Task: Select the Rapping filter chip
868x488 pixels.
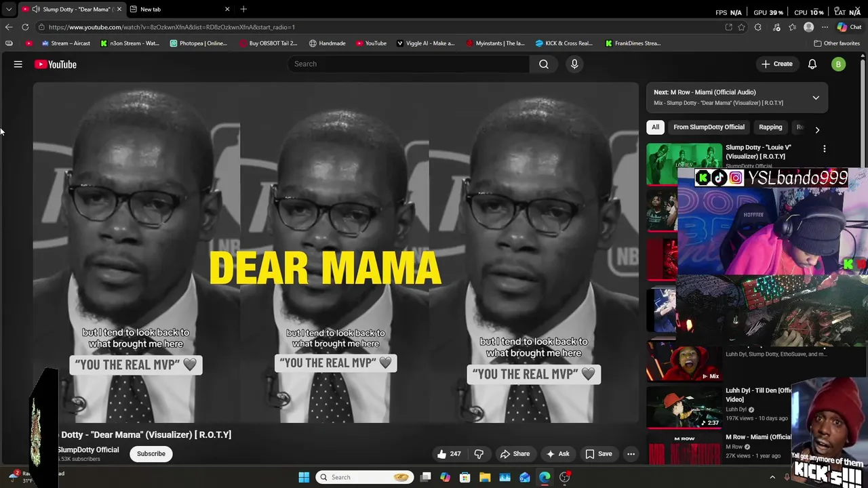Action: pos(770,127)
